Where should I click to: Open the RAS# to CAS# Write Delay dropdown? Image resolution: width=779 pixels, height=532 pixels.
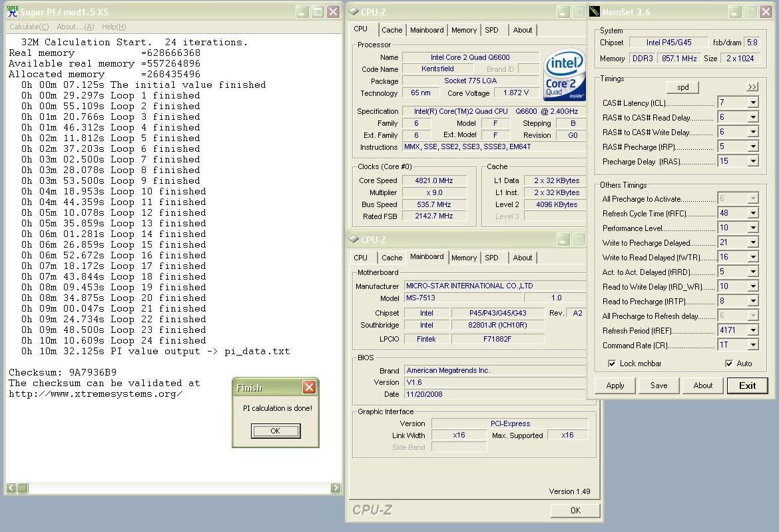(x=753, y=132)
